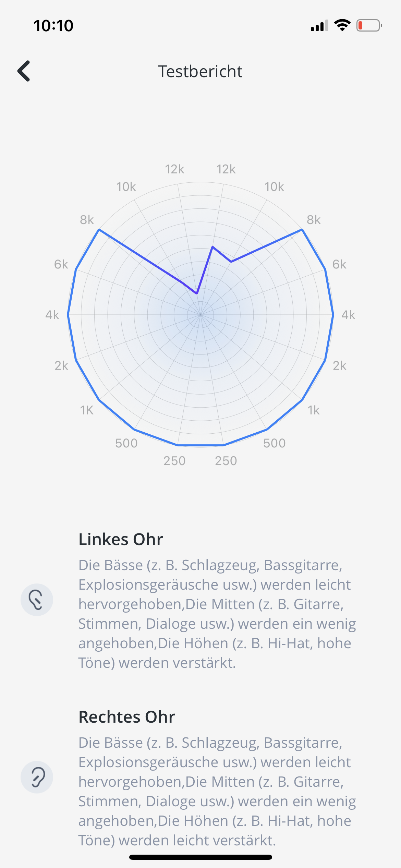Select the Linkes Ohr heading
Viewport: 401px width, 868px height.
pyautogui.click(x=121, y=539)
